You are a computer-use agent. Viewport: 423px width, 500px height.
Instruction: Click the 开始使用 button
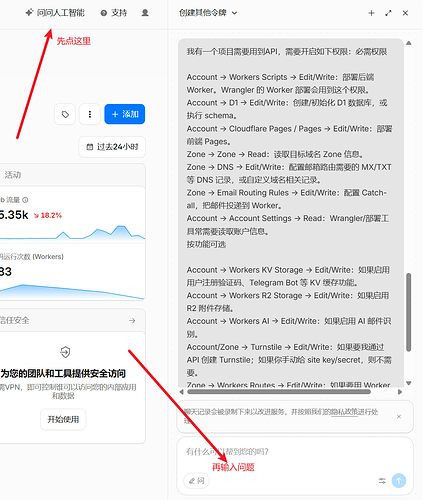pos(63,419)
